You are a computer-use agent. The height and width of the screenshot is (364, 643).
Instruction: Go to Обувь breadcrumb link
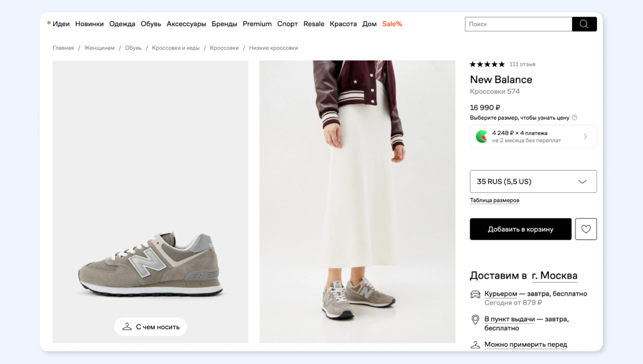(x=133, y=48)
